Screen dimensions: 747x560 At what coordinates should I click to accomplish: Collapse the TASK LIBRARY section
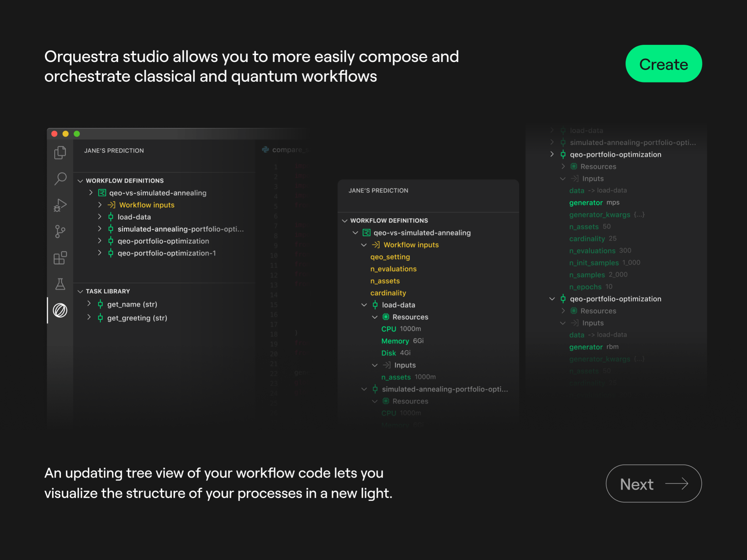pyautogui.click(x=80, y=291)
